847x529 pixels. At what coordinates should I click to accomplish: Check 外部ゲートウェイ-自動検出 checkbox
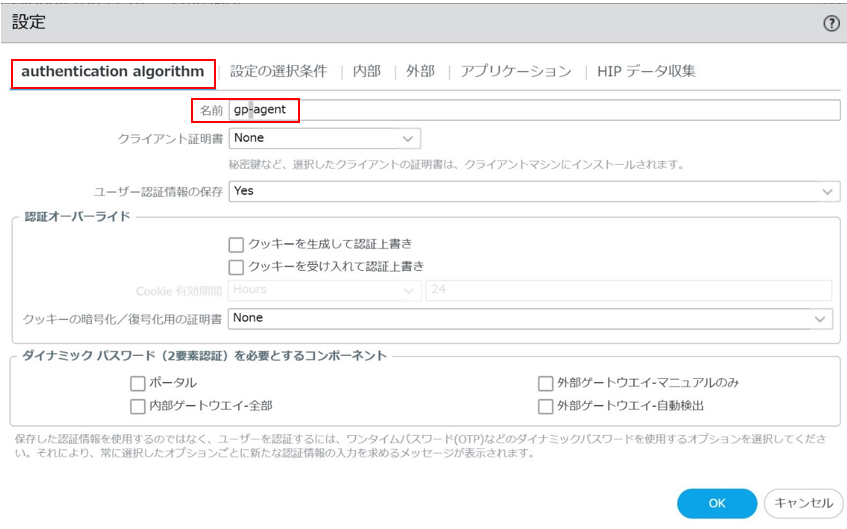tap(546, 406)
